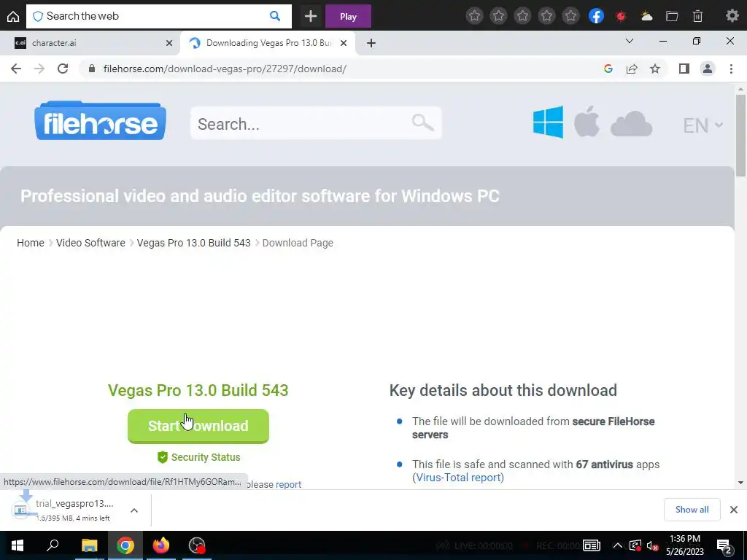Screen dimensions: 747x560
Task: Close the downloads bar
Action: (734, 510)
